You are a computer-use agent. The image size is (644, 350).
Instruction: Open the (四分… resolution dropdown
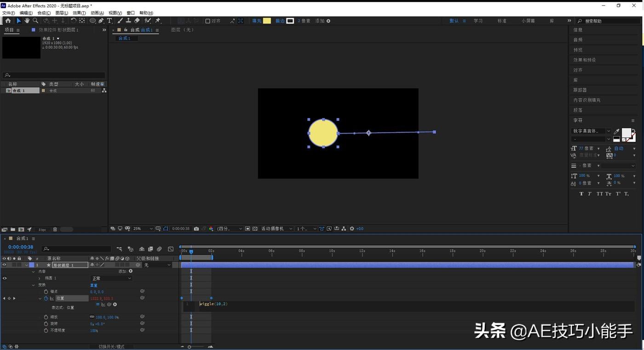point(230,228)
